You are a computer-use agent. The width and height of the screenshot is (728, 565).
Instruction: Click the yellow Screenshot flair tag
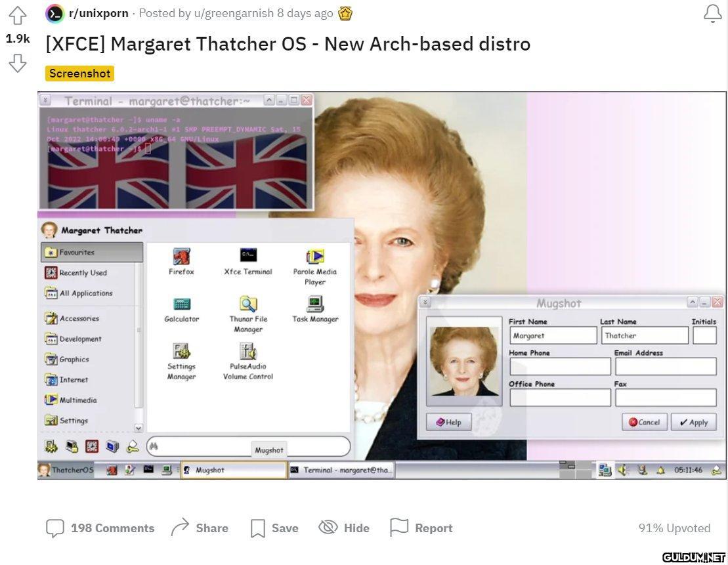click(79, 73)
